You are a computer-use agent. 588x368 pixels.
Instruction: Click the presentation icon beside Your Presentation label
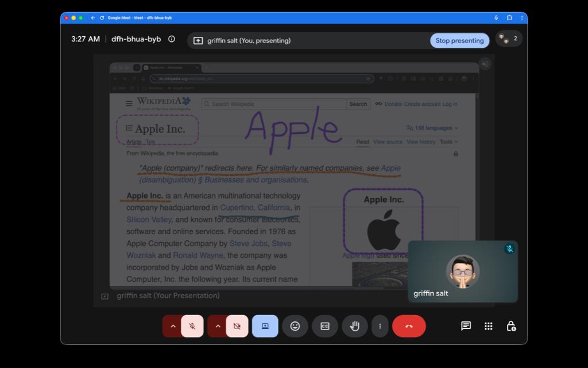[x=105, y=296]
